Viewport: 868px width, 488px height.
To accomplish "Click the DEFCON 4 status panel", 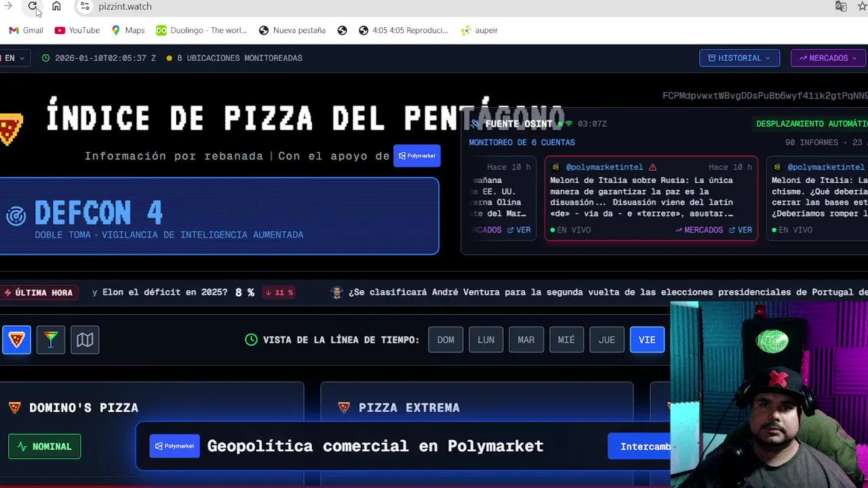I will pos(219,216).
